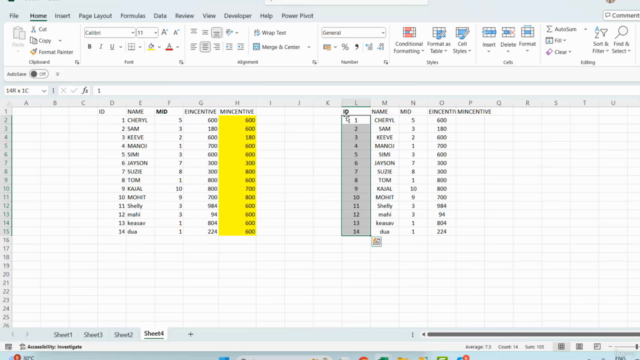This screenshot has height=360, width=640.
Task: Switch to Sheet1 tab
Action: coord(63,335)
